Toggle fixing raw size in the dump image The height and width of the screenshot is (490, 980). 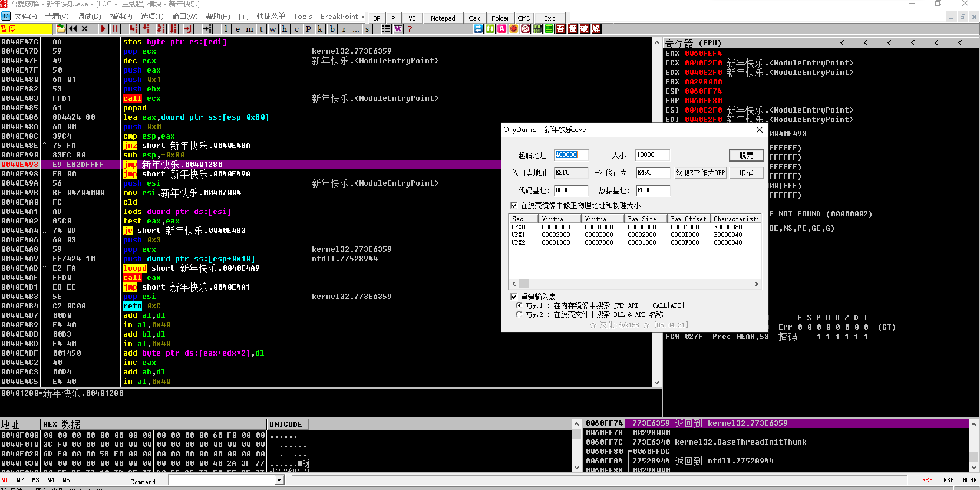point(514,205)
